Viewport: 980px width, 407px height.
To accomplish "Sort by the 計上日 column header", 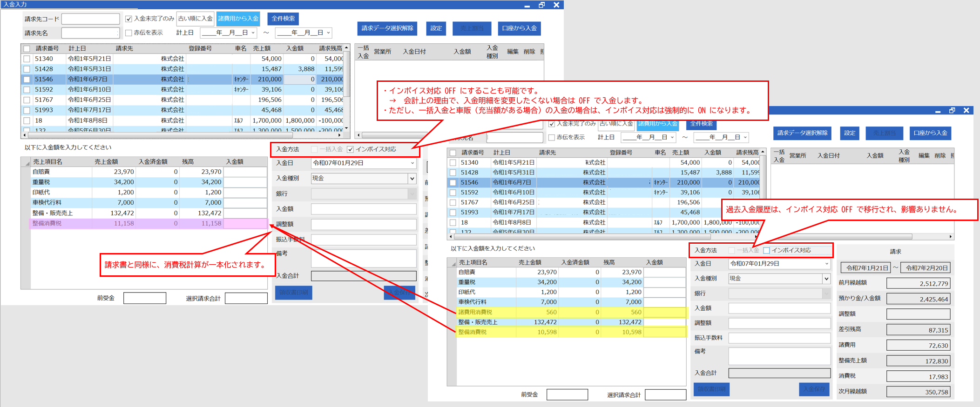I will coord(77,48).
